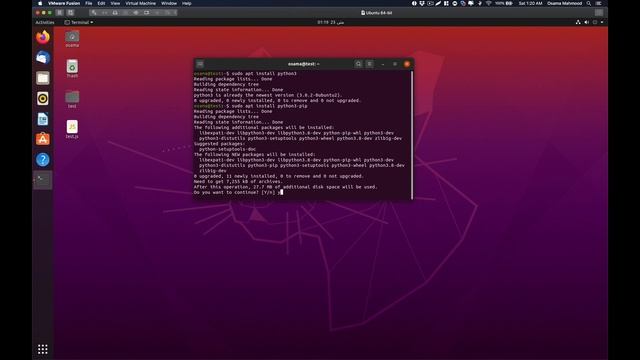This screenshot has height=360, width=640.
Task: Click the Ubuntu network status icon
Action: click(578, 22)
